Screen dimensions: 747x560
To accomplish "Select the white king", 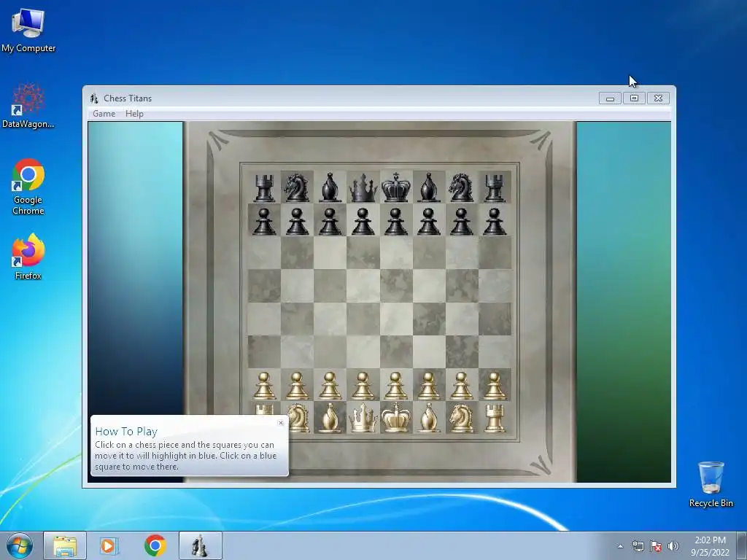I will click(396, 417).
